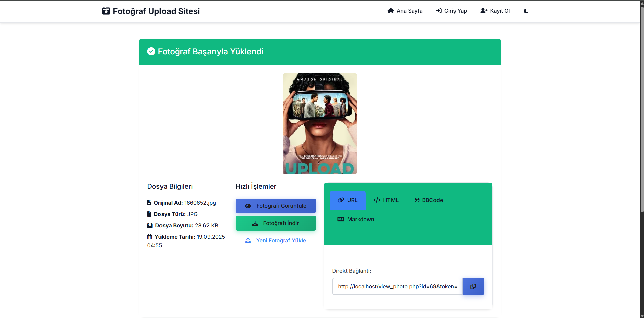This screenshot has height=318, width=644.
Task: Go to the Kayıt Ol registration link
Action: [x=500, y=11]
